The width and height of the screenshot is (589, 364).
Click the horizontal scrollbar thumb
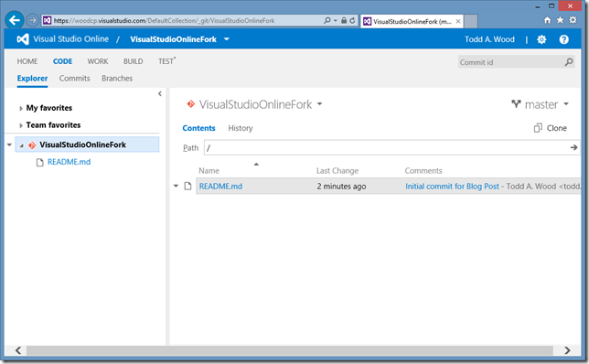point(289,350)
